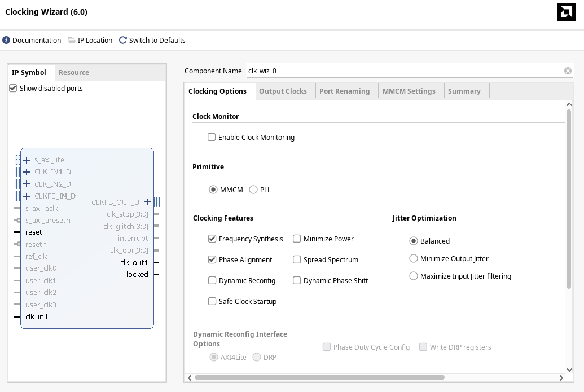584x392 pixels.
Task: Expand the s_axi_lite port plus icon
Action: (x=27, y=160)
